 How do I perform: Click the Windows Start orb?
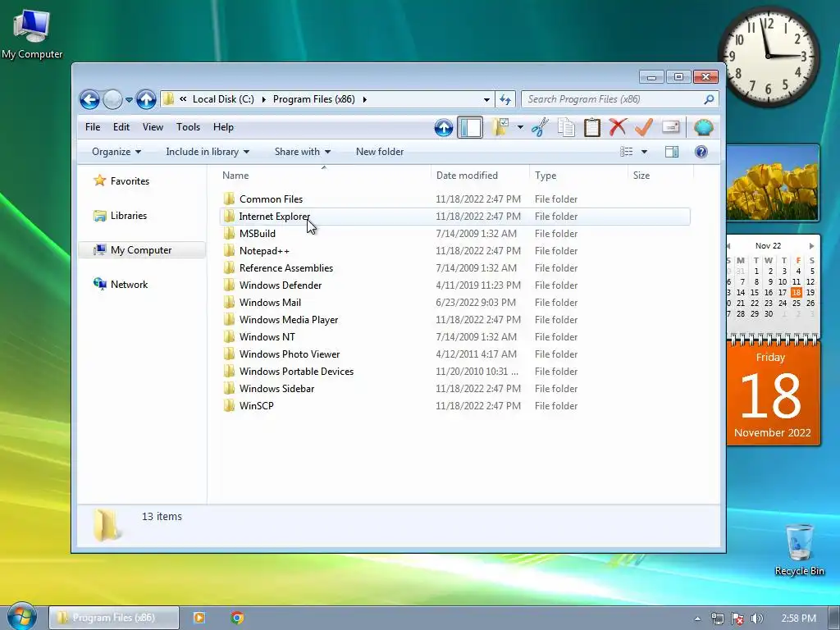pyautogui.click(x=21, y=617)
